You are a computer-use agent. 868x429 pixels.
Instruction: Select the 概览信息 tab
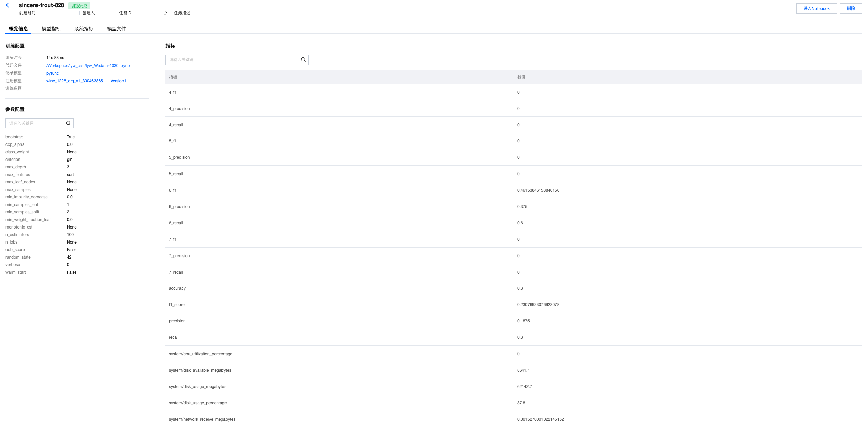[x=18, y=29]
